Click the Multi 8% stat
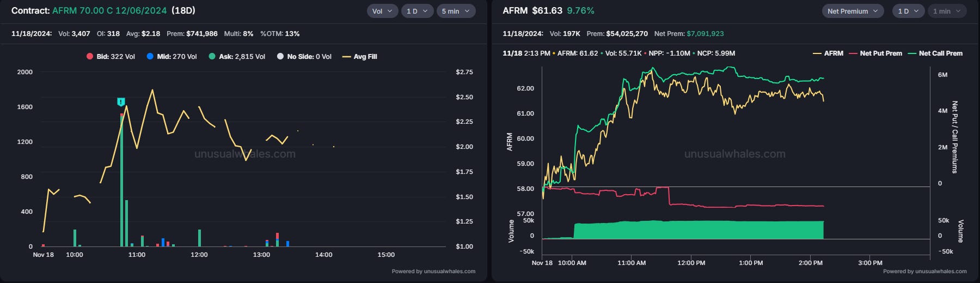This screenshot has height=283, width=980. pyautogui.click(x=238, y=34)
